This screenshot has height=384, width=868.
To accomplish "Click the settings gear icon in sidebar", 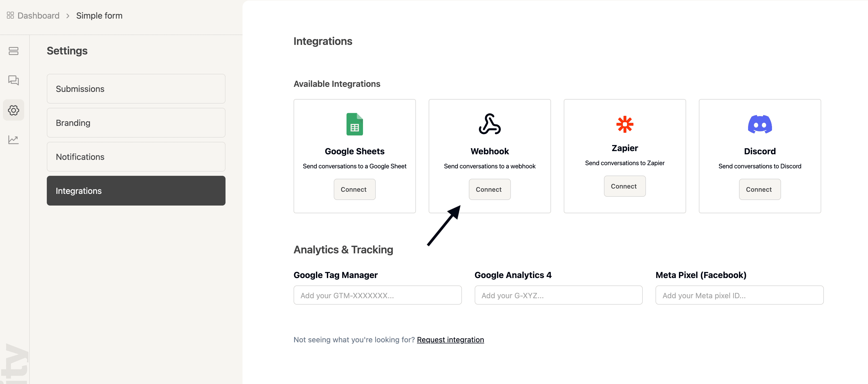I will 14,110.
